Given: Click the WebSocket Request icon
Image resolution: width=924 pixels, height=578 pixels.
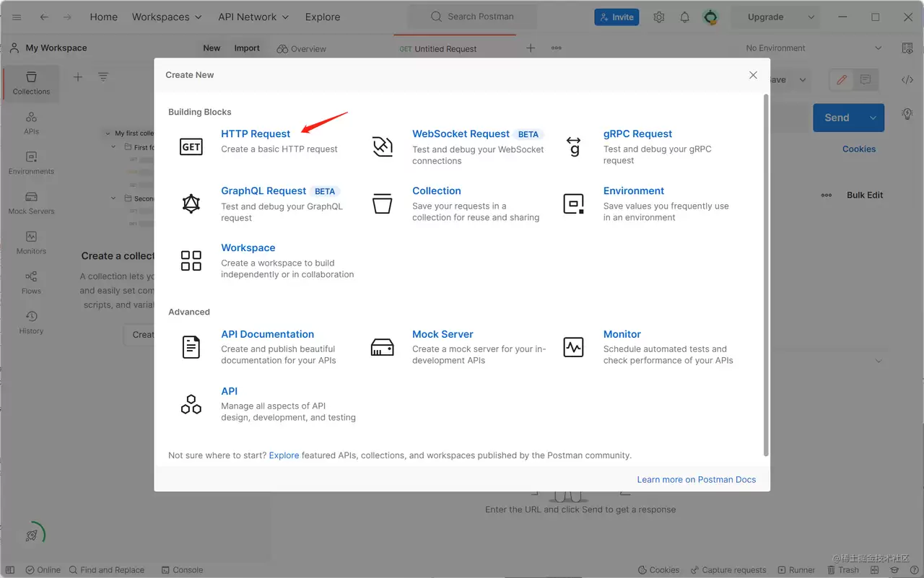Looking at the screenshot, I should pos(382,146).
